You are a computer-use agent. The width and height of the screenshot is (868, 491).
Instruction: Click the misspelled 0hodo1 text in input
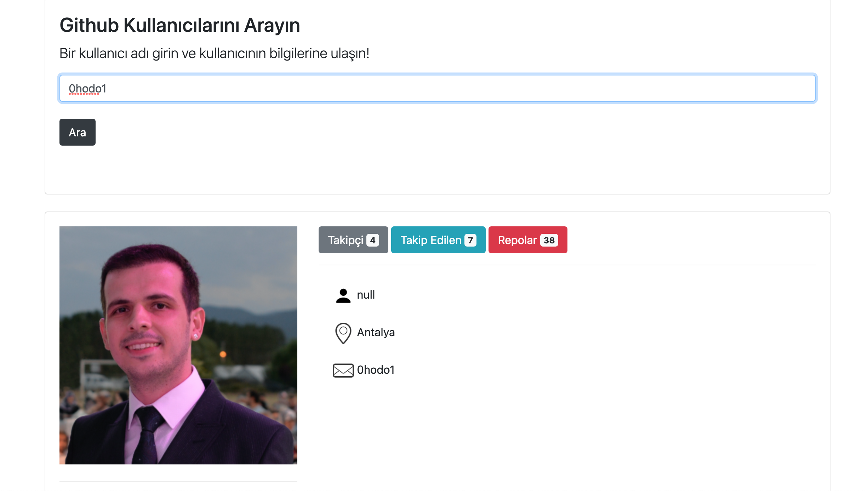coord(87,89)
